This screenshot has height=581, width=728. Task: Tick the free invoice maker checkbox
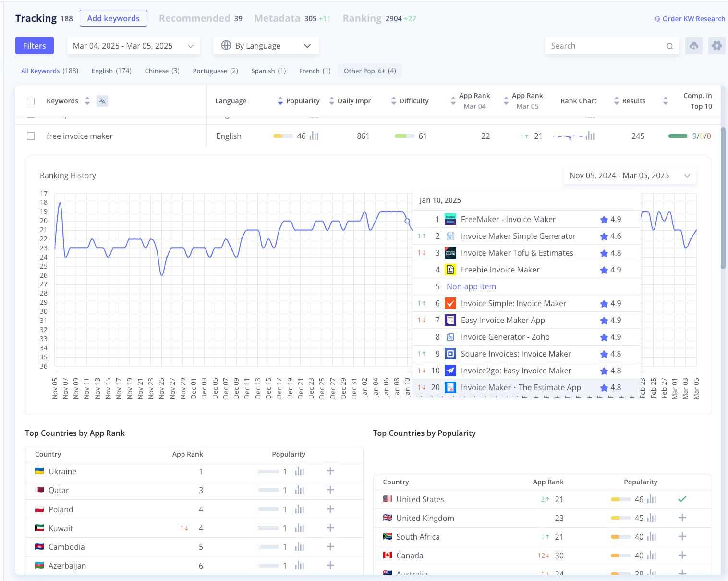[x=31, y=136]
